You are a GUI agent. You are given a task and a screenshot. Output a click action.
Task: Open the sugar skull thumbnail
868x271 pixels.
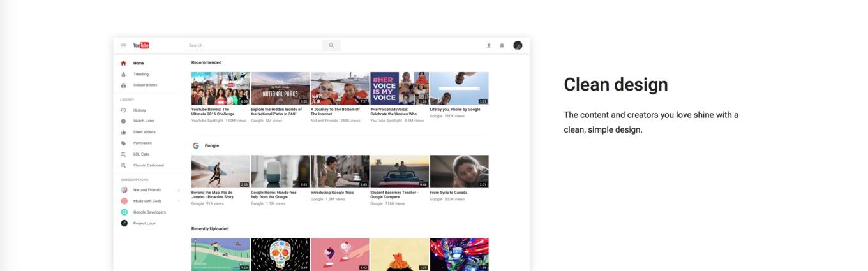(280, 254)
